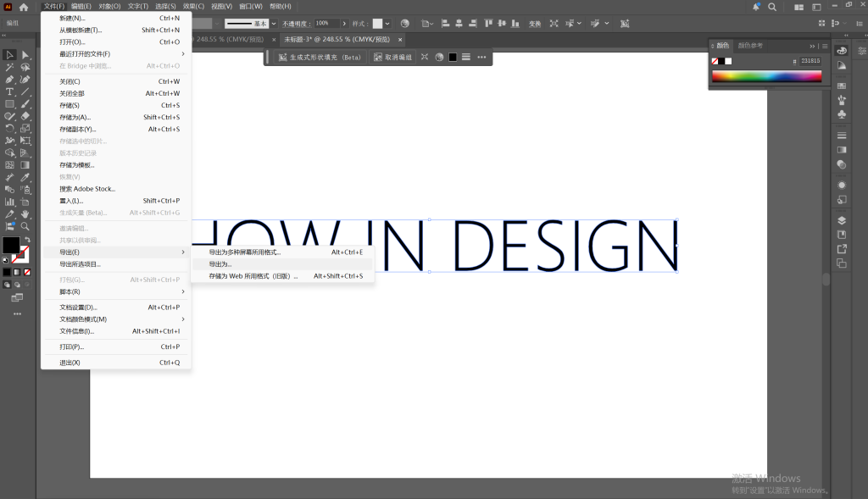This screenshot has height=499, width=868.
Task: Select the Pen tool
Action: pyautogui.click(x=9, y=79)
